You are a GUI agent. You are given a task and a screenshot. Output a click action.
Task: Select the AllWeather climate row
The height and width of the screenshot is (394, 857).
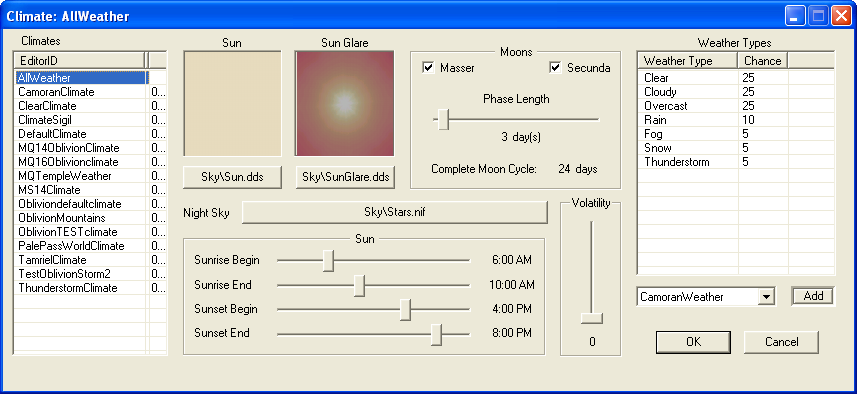click(90, 78)
